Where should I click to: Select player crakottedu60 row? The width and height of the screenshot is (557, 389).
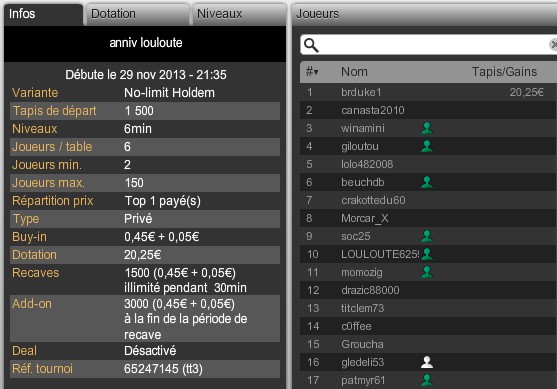tap(428, 200)
